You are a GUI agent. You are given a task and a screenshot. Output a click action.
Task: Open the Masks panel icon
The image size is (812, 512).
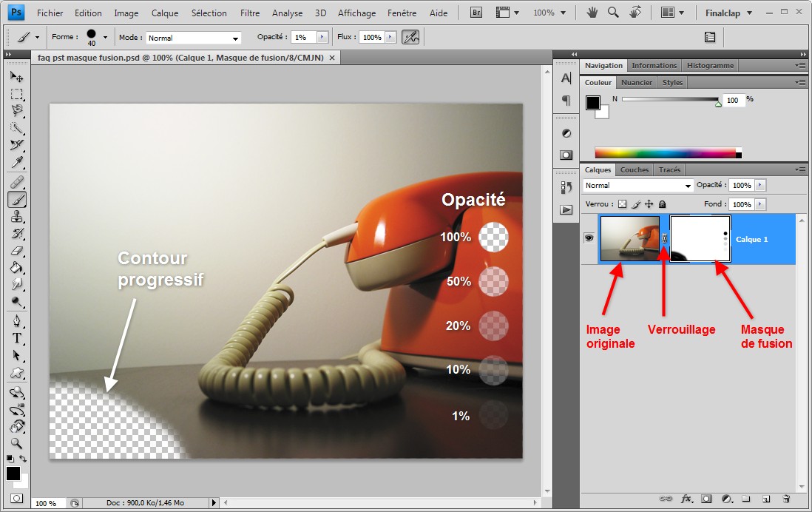click(x=566, y=155)
